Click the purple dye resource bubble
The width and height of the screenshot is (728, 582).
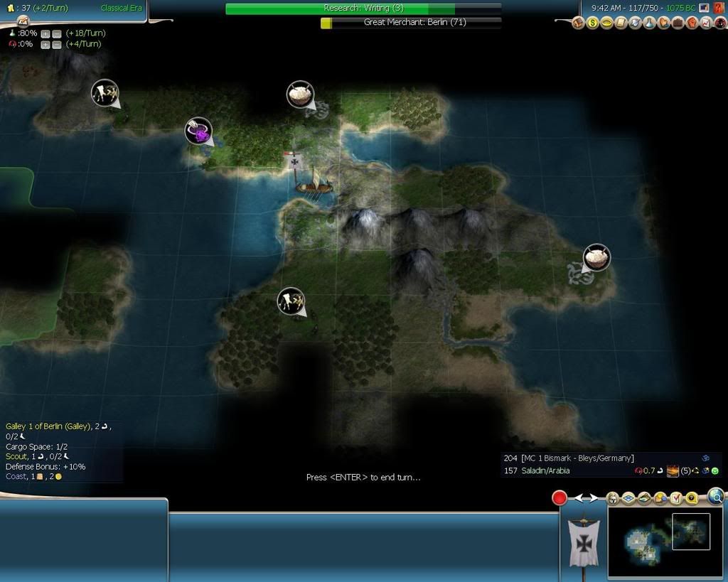[199, 131]
